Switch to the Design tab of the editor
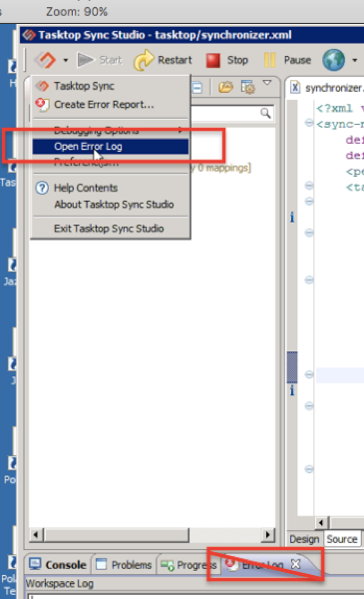 pos(304,539)
